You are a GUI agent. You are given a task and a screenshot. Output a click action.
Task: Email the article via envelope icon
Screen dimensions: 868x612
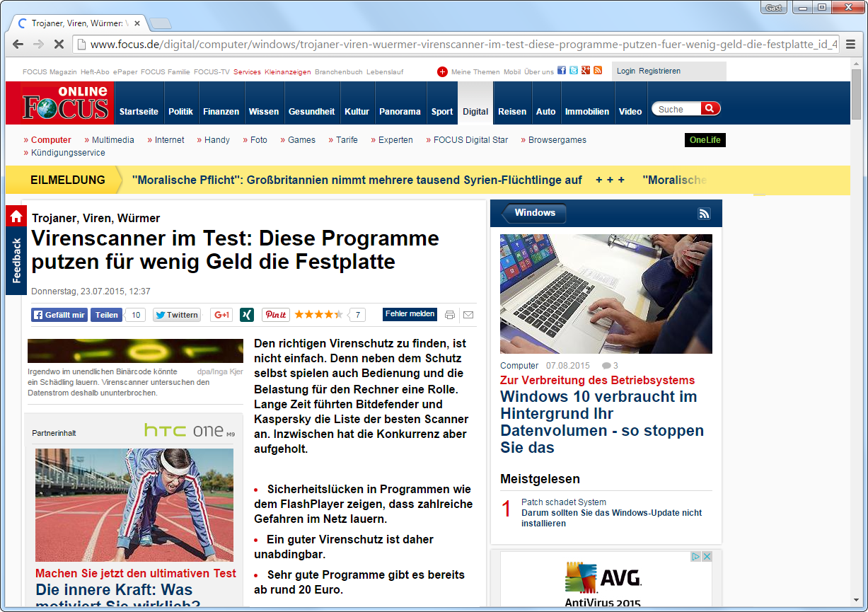(x=468, y=315)
